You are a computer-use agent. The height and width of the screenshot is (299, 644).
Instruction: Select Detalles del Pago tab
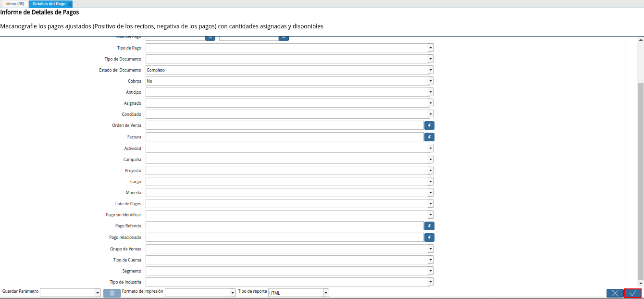pos(49,4)
